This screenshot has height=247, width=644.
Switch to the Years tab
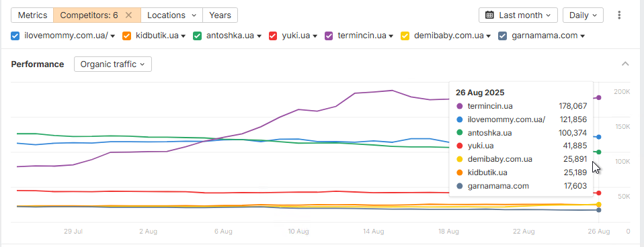click(x=220, y=15)
